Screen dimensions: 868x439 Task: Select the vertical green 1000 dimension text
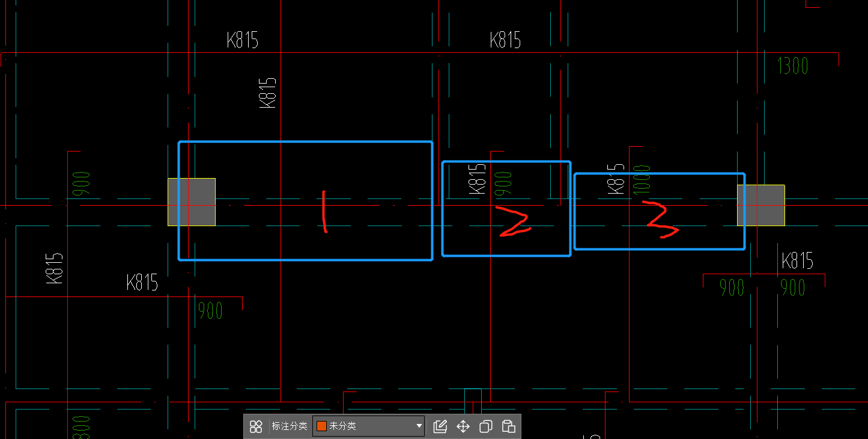[642, 179]
